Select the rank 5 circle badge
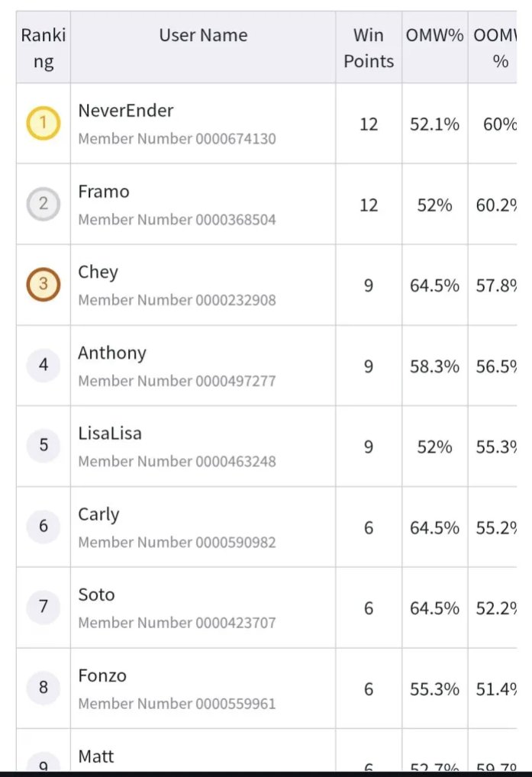Viewport: 532px width, 777px height. click(x=44, y=446)
